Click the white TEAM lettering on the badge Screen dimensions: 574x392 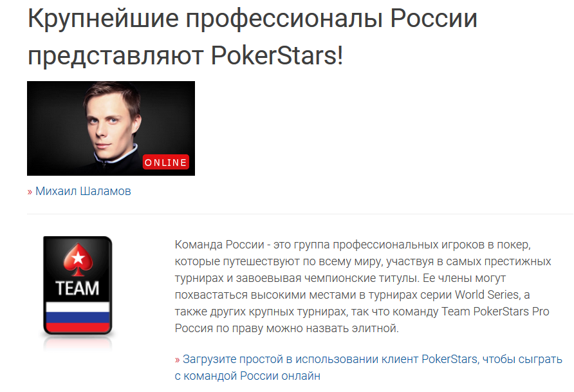pyautogui.click(x=77, y=288)
